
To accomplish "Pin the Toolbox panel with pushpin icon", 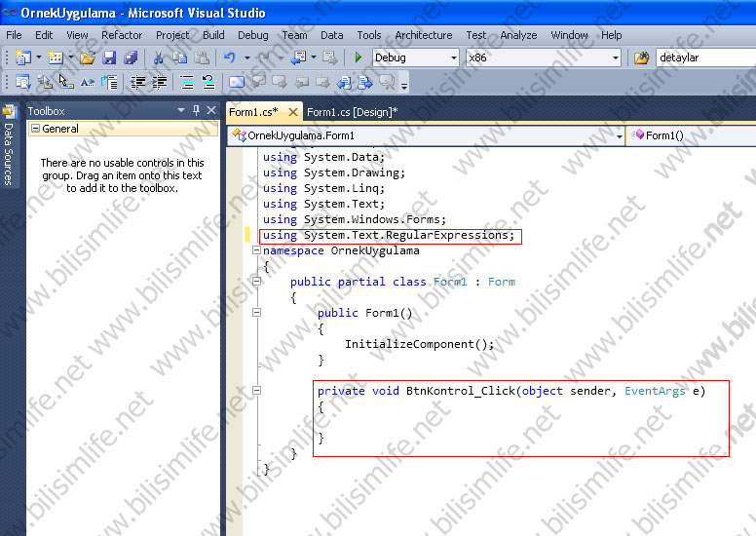I will (x=196, y=110).
